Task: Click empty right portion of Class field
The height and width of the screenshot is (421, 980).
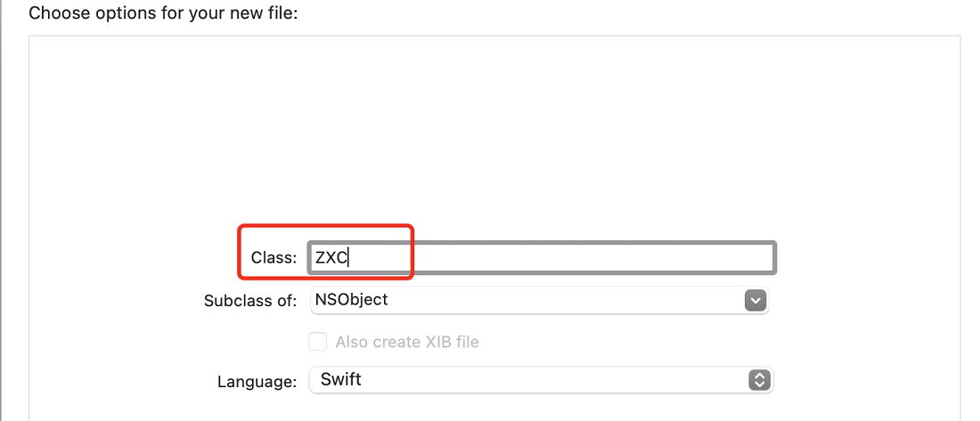Action: [x=593, y=257]
